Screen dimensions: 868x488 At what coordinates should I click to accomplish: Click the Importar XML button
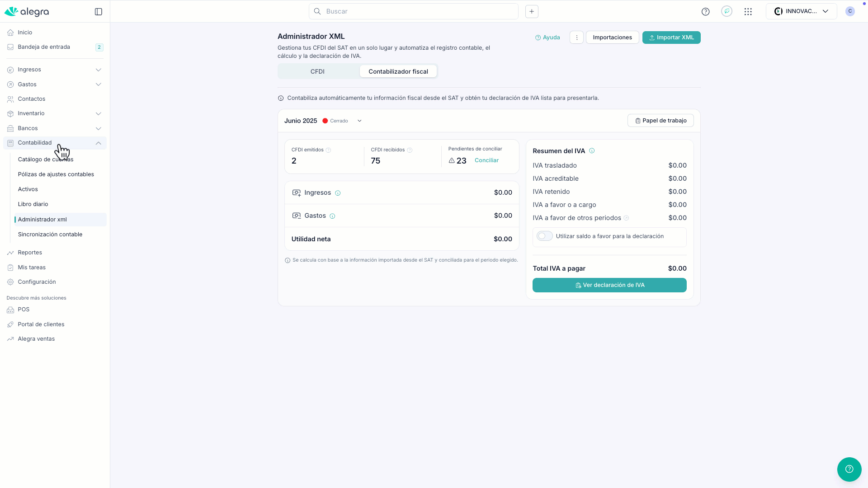tap(671, 38)
